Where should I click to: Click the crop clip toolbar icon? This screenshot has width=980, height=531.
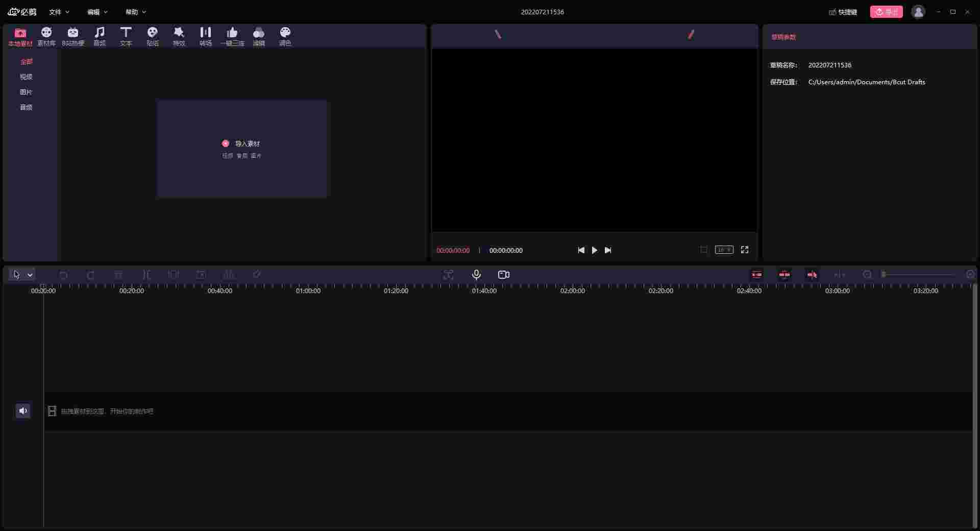click(174, 275)
